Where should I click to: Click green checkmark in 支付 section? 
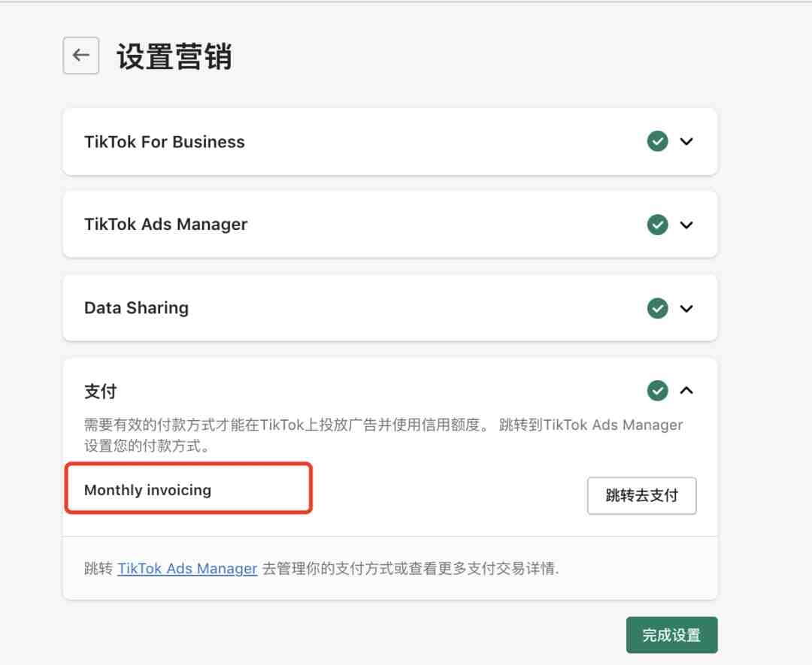coord(658,390)
